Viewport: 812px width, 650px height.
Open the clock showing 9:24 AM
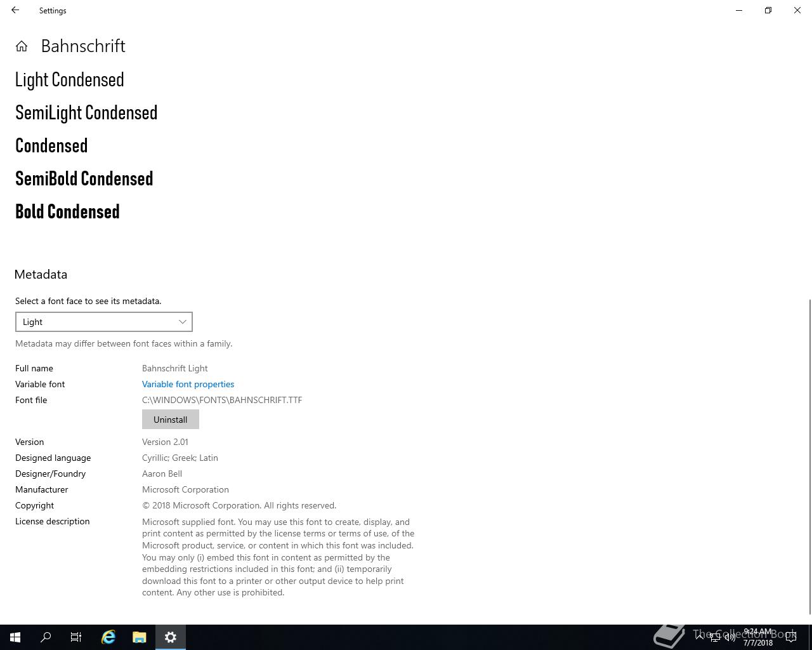coord(758,637)
